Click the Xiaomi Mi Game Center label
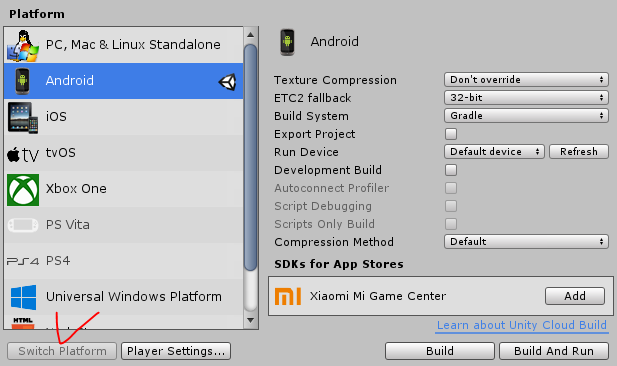The image size is (617, 366). coord(378,296)
